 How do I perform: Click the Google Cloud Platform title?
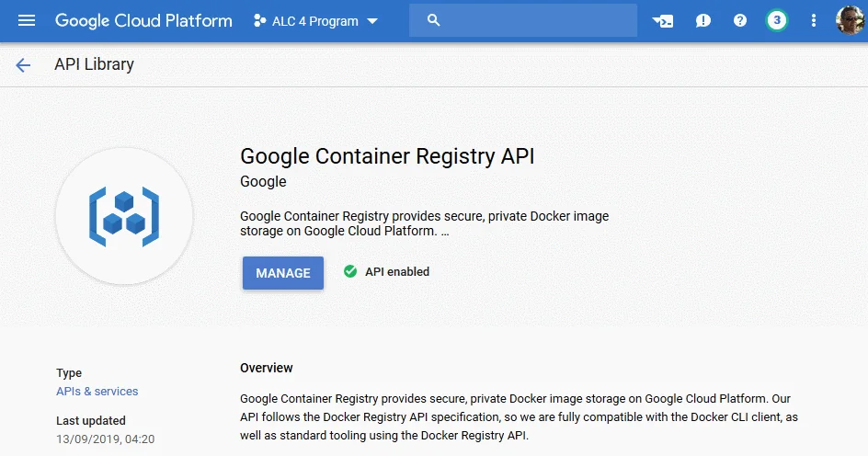(x=143, y=20)
